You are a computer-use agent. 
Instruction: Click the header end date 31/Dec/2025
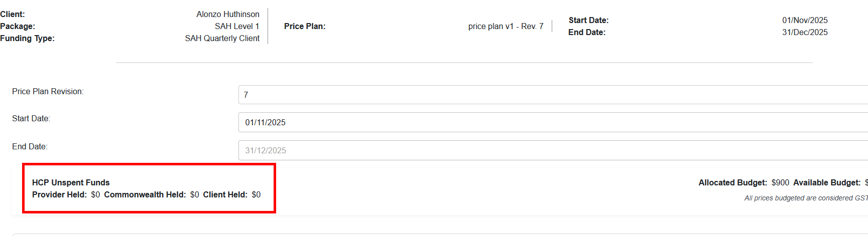click(805, 32)
